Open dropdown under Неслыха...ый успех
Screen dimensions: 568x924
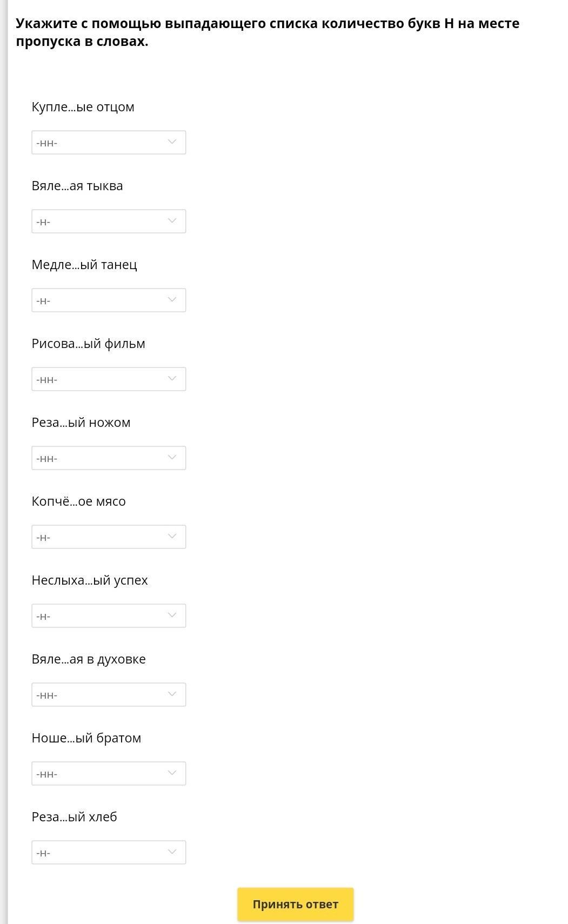point(108,616)
